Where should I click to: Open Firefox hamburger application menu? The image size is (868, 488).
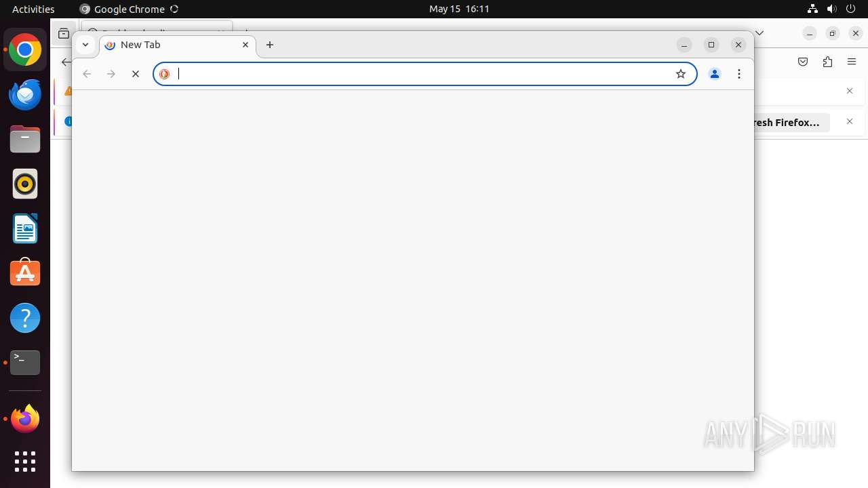(852, 62)
